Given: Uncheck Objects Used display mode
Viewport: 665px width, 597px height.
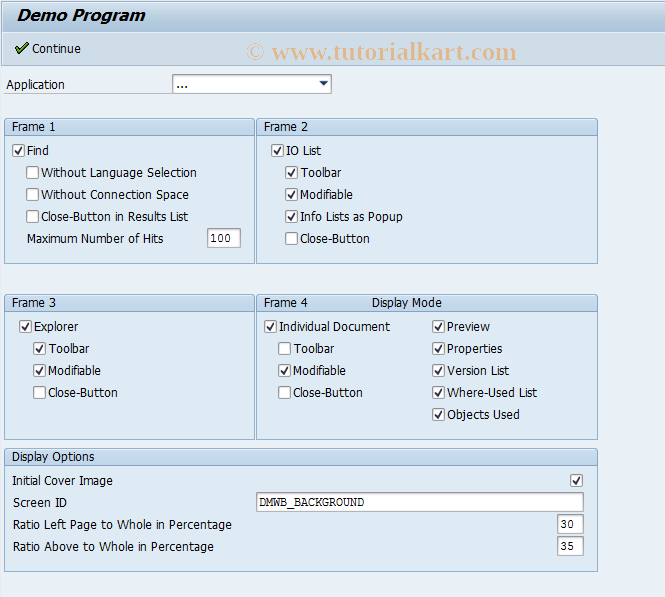Looking at the screenshot, I should (439, 415).
